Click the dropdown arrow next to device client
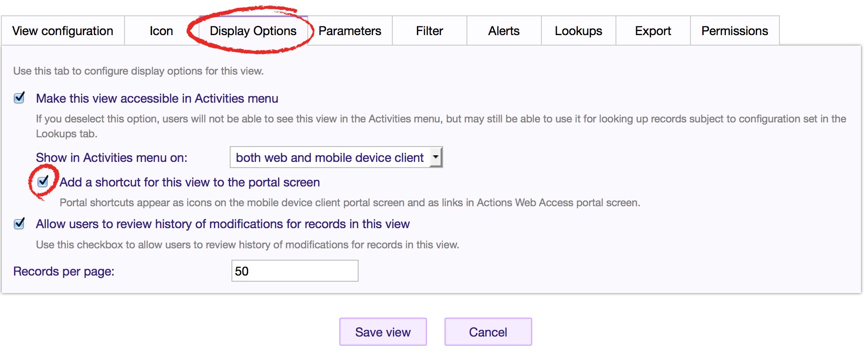 point(436,157)
